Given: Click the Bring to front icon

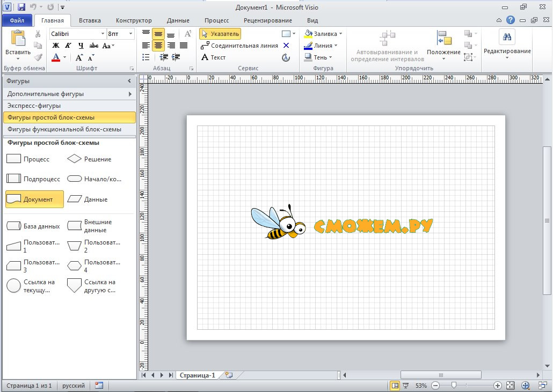Looking at the screenshot, I should 468,34.
